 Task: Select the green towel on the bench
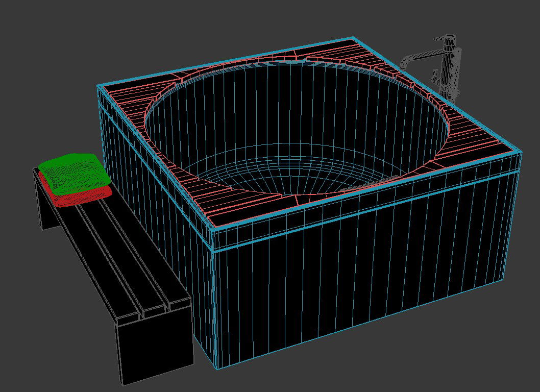75,171
